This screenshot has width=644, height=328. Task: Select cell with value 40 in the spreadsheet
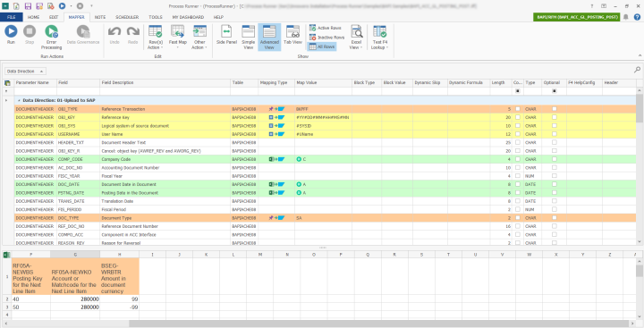point(30,299)
